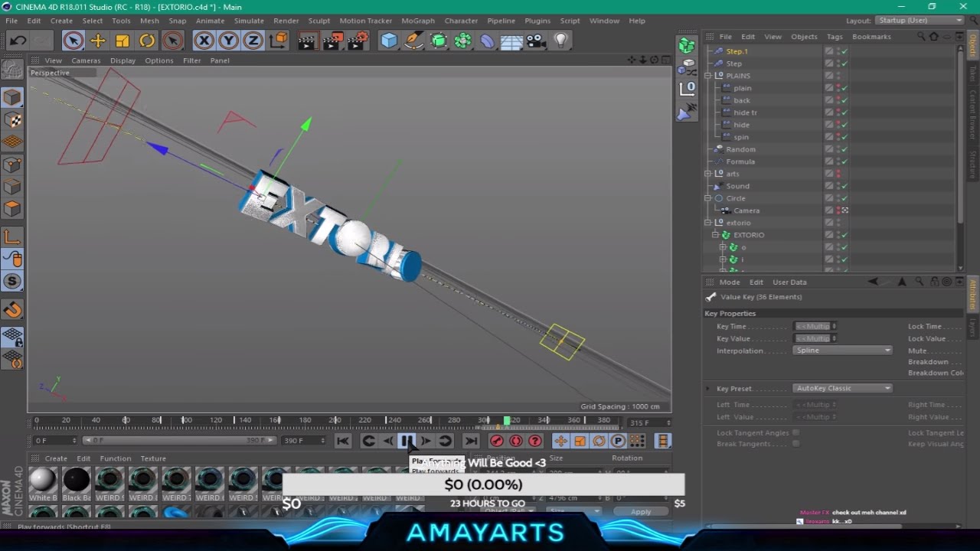
Task: Select the Camera object in Object Manager
Action: tap(746, 210)
